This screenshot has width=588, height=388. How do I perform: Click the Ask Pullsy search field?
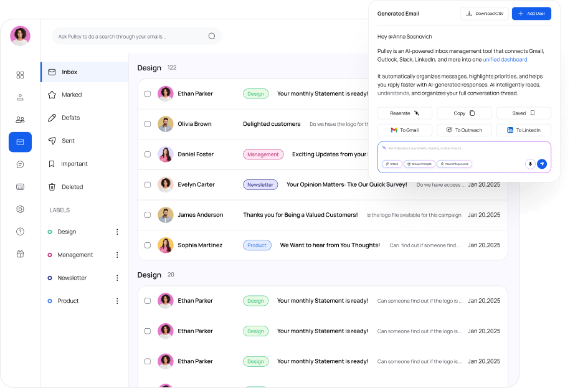(x=131, y=37)
